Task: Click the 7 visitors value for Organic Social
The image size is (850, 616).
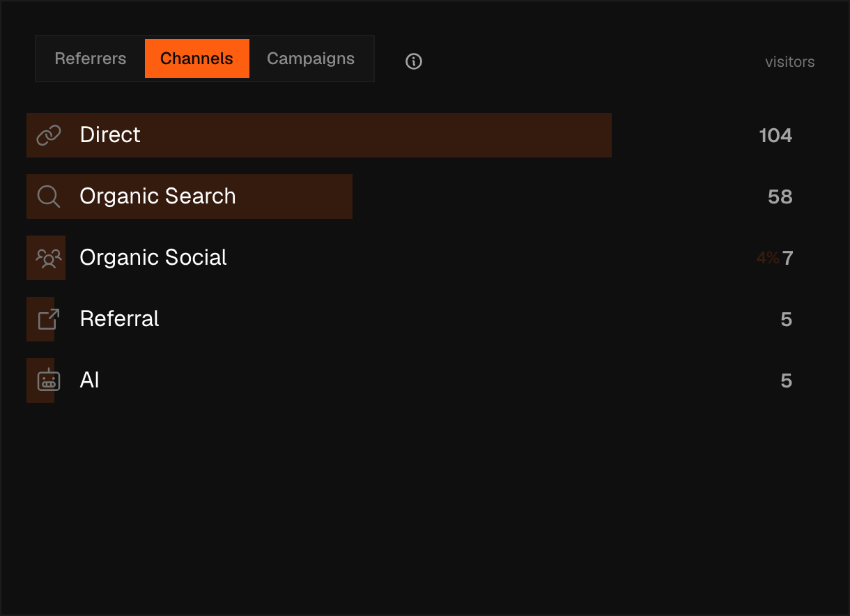Action: pyautogui.click(x=787, y=258)
